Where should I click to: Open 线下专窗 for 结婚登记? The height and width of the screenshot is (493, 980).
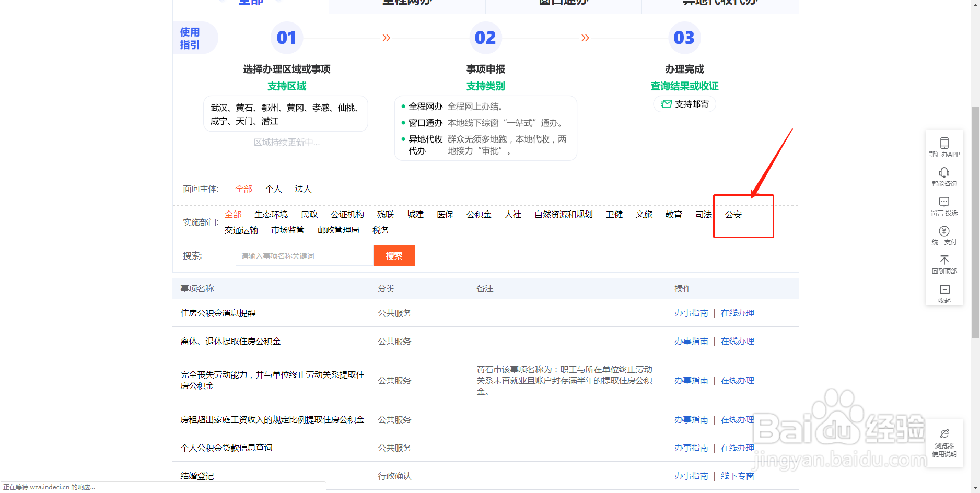point(737,476)
